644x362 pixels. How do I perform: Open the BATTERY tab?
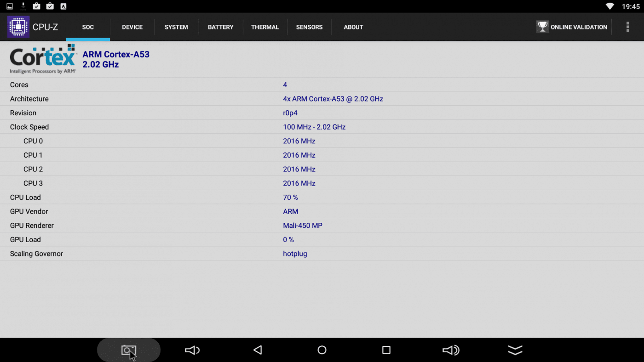pos(221,27)
